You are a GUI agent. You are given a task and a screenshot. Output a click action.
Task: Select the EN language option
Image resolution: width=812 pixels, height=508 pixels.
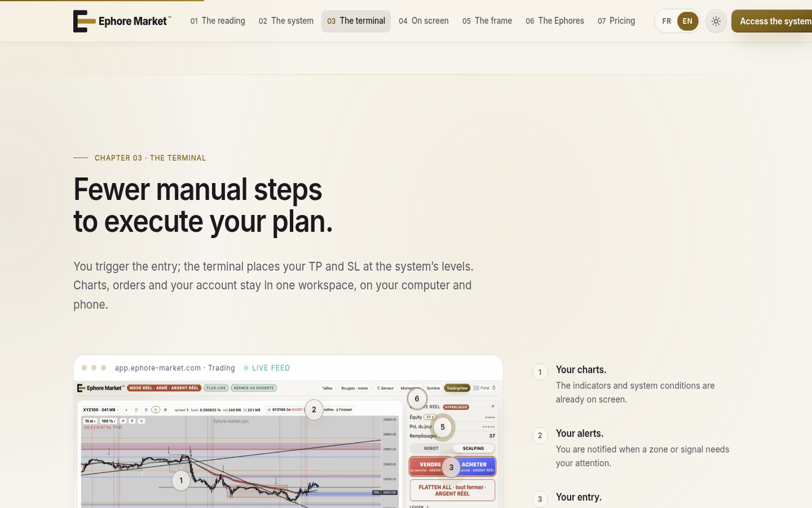pyautogui.click(x=687, y=21)
